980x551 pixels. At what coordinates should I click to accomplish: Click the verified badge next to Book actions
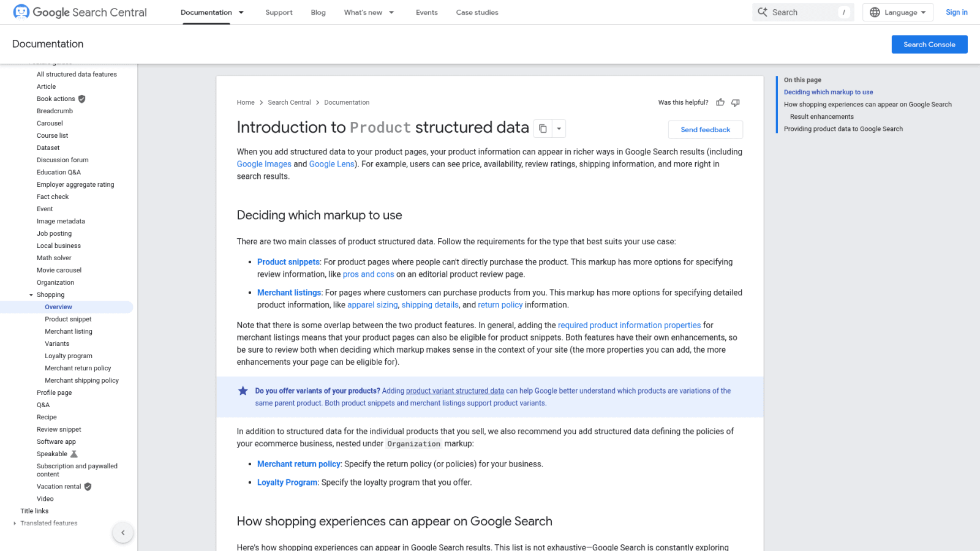(82, 99)
